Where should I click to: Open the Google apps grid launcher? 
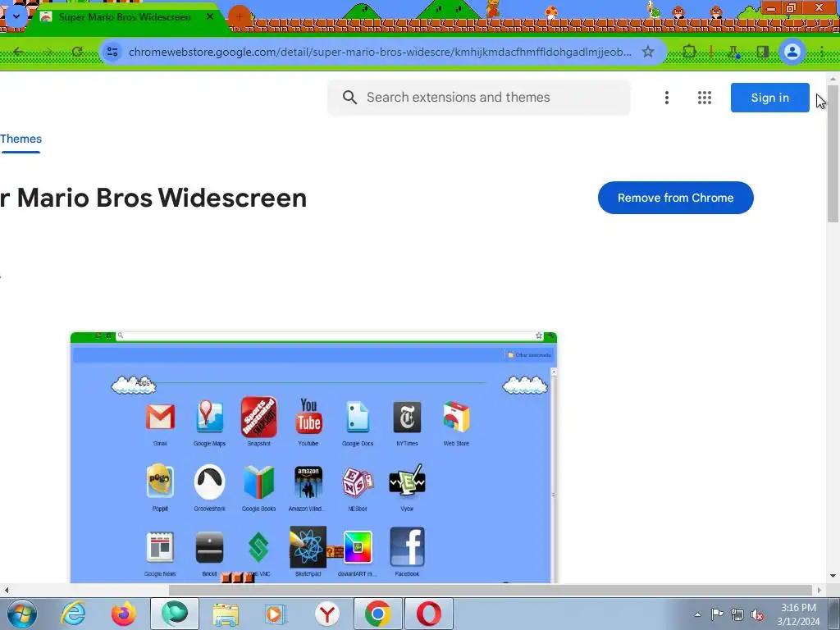[x=705, y=98]
